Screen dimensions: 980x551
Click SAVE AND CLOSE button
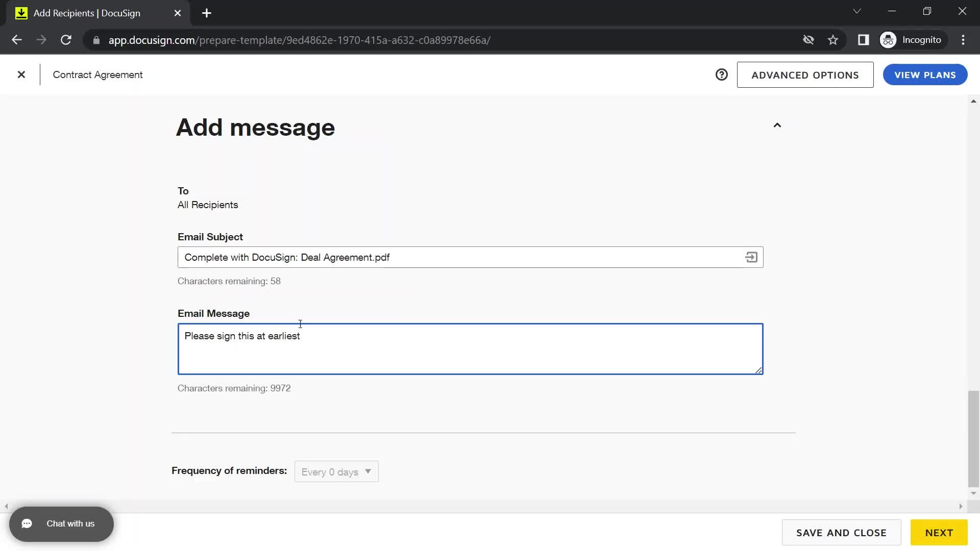coord(841,532)
